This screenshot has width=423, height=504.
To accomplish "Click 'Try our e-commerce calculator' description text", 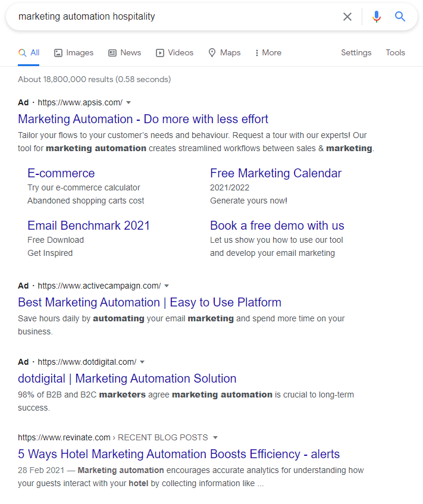I will point(83,187).
